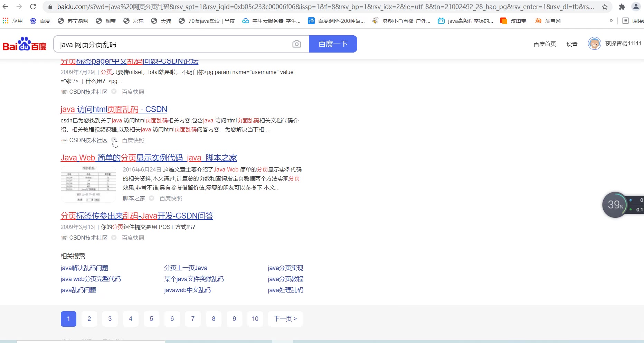The image size is (644, 343).
Task: Go to results page 5
Action: tap(151, 319)
